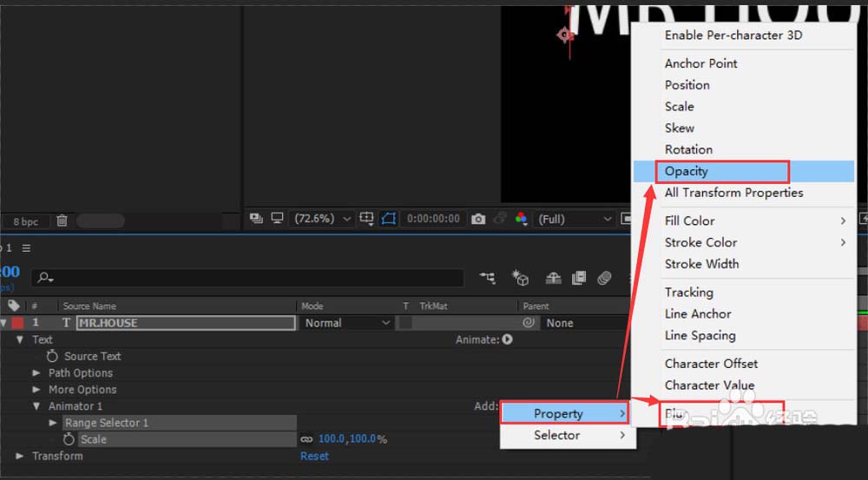
Task: Open blending mode Normal dropdown
Action: (x=347, y=323)
